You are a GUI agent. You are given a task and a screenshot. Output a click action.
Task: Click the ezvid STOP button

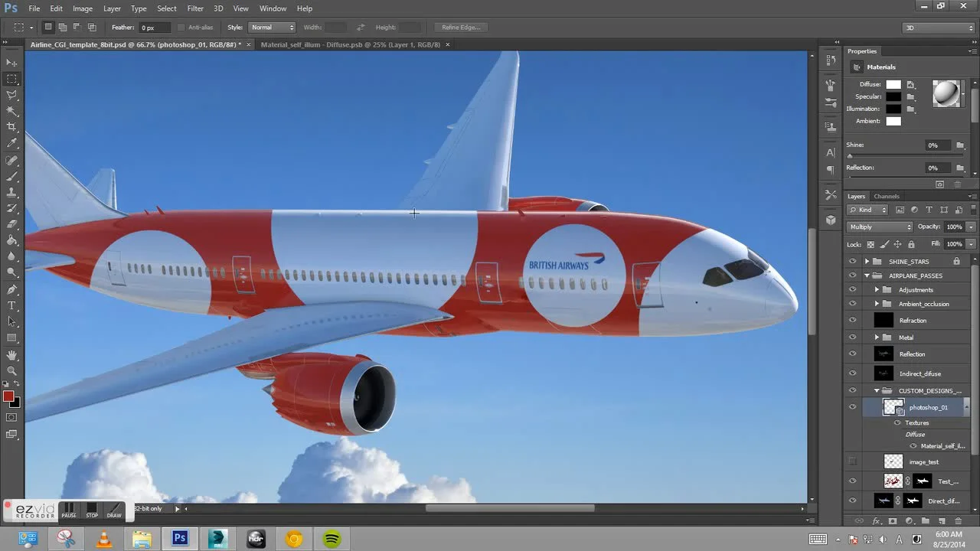(92, 510)
